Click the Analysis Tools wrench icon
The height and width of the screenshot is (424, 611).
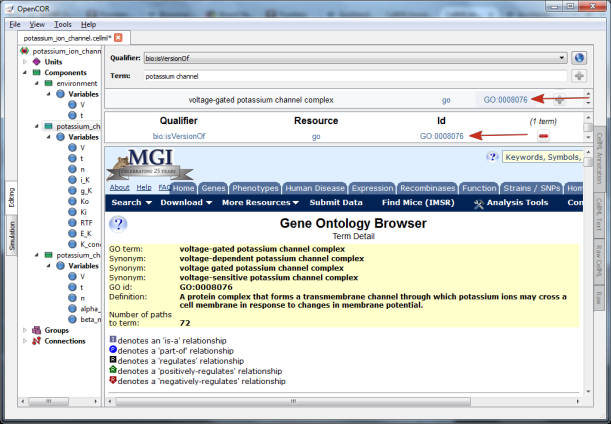[x=479, y=203]
